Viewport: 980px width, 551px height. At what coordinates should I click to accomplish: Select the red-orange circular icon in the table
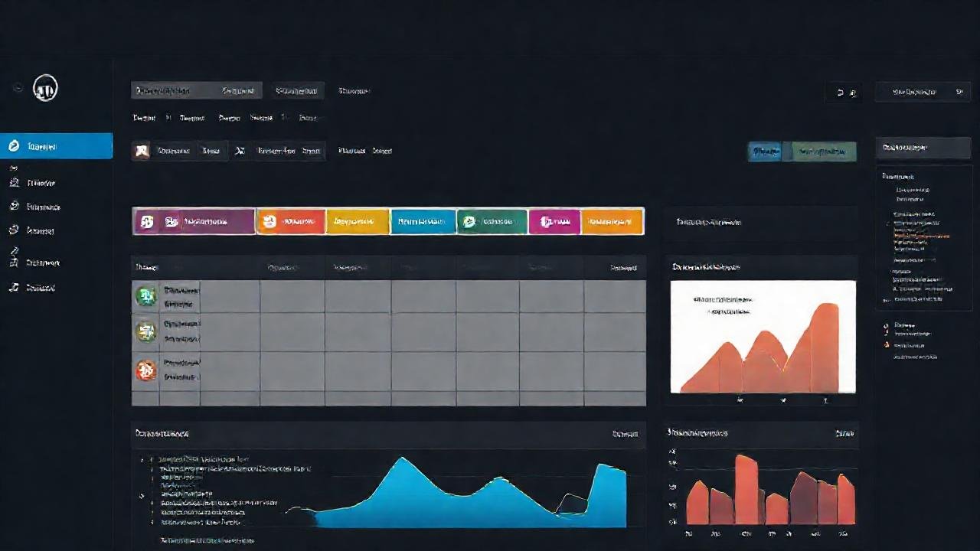(145, 370)
